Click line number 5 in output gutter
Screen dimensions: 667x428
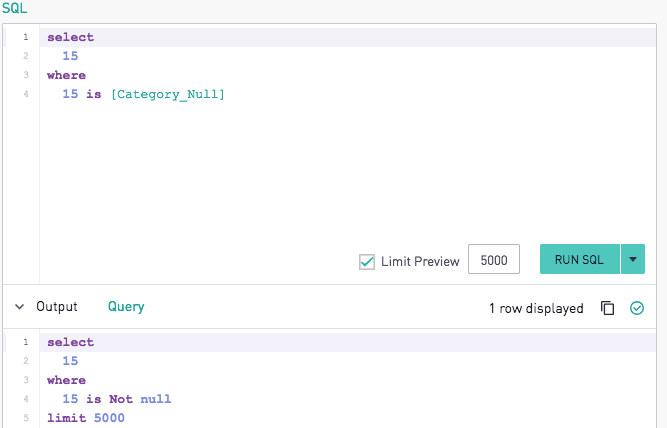tap(26, 418)
